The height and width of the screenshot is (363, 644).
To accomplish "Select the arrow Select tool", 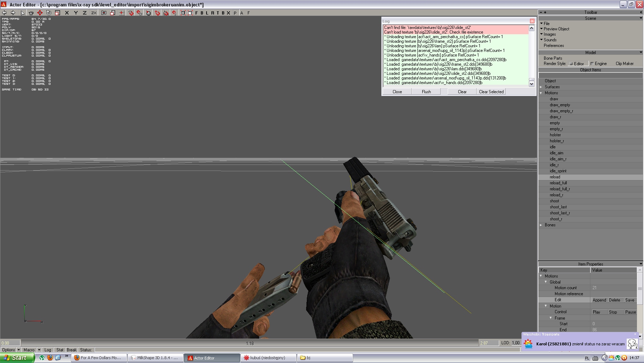I will tap(23, 13).
